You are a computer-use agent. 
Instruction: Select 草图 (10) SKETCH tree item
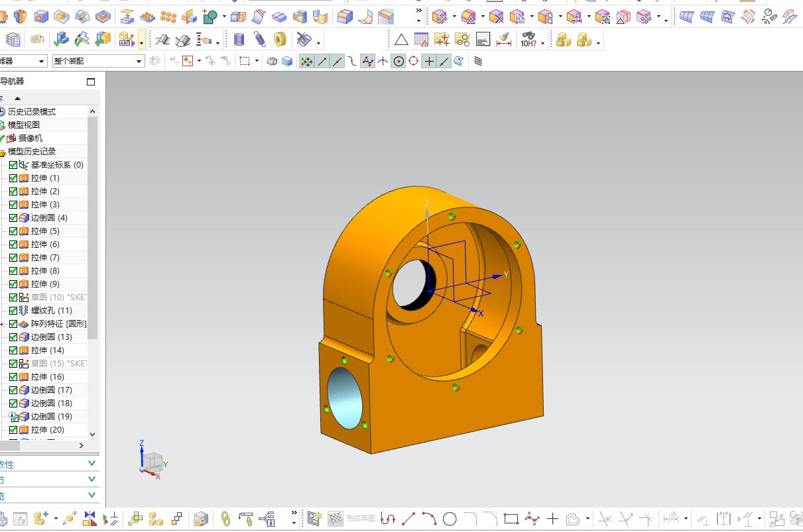pos(58,297)
